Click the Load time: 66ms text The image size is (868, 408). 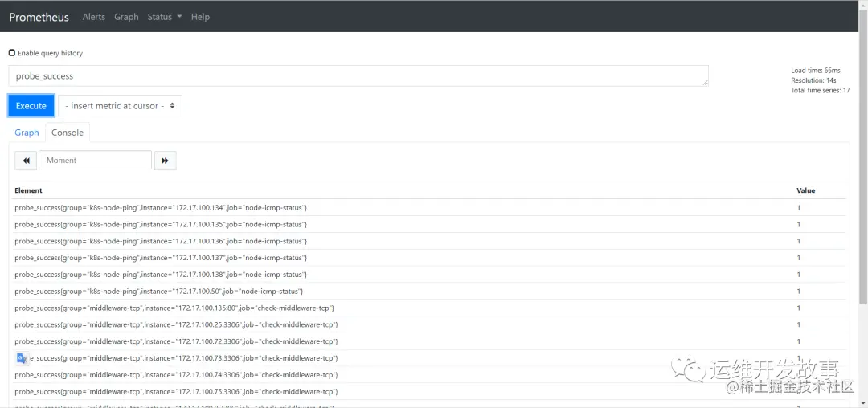pos(816,70)
